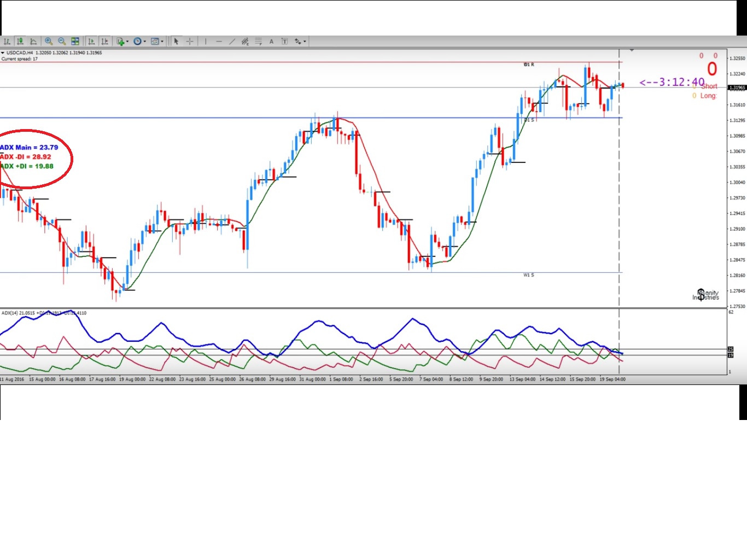Choose the Fibonacci retracement tool

coord(258,42)
